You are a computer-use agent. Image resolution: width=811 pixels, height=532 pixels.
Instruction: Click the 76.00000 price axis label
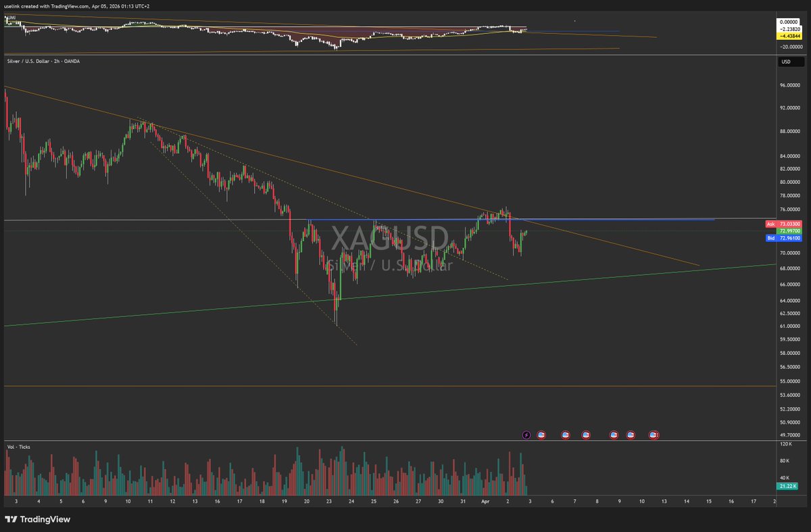[x=791, y=209]
